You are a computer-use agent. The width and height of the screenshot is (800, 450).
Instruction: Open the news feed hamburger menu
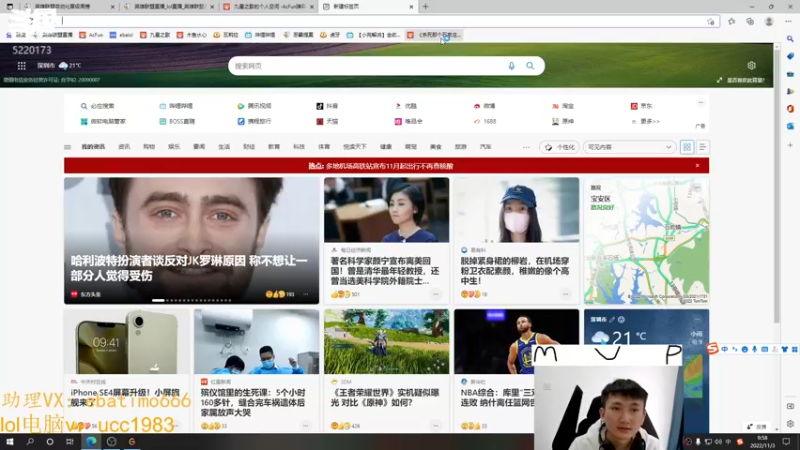tap(67, 147)
